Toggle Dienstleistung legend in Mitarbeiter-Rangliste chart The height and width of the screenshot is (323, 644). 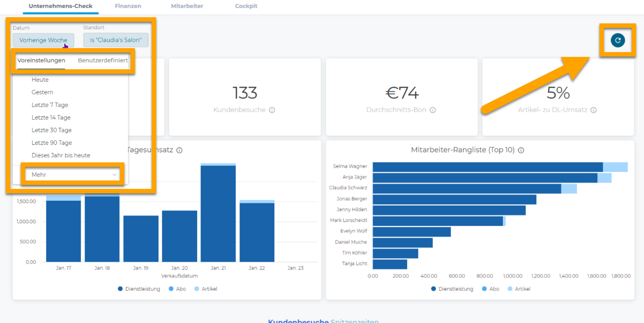452,289
